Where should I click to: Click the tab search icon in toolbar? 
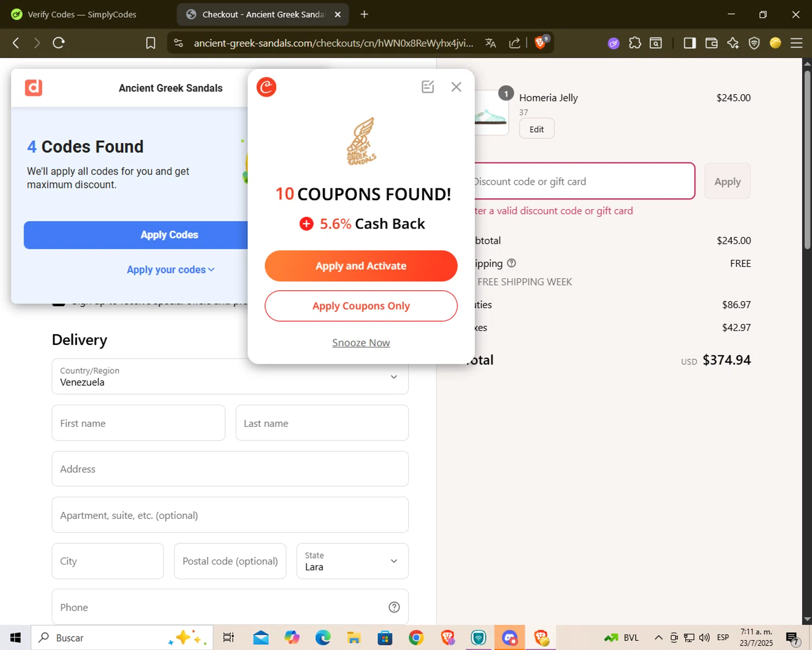click(x=656, y=43)
